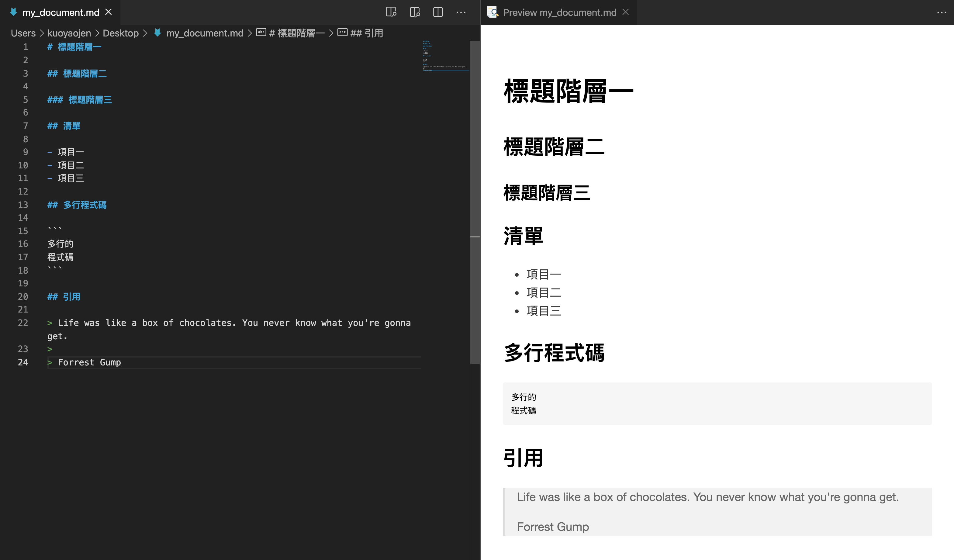The height and width of the screenshot is (560, 954).
Task: Open the '# 標題階層一' breadcrumb symbol
Action: click(x=297, y=33)
